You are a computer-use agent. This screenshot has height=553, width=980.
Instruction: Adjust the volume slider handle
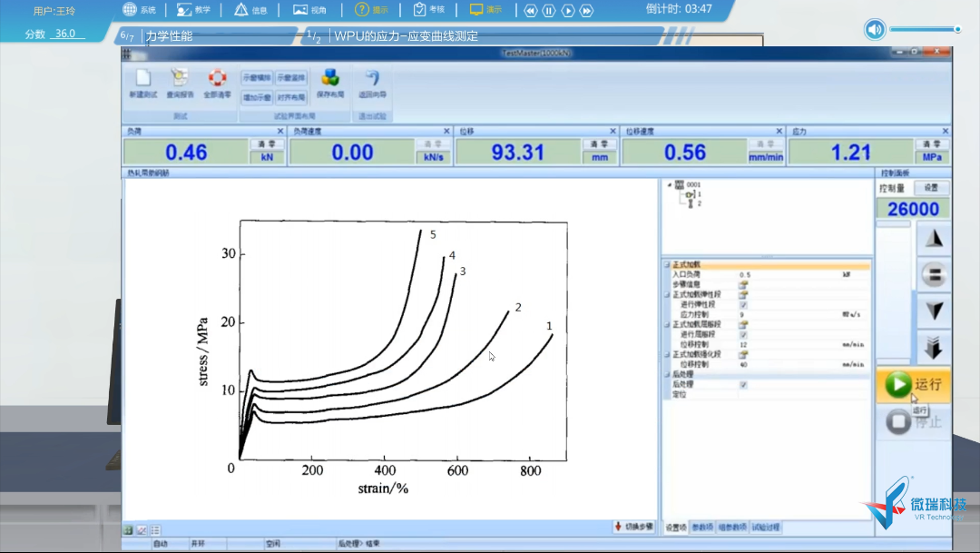click(957, 29)
